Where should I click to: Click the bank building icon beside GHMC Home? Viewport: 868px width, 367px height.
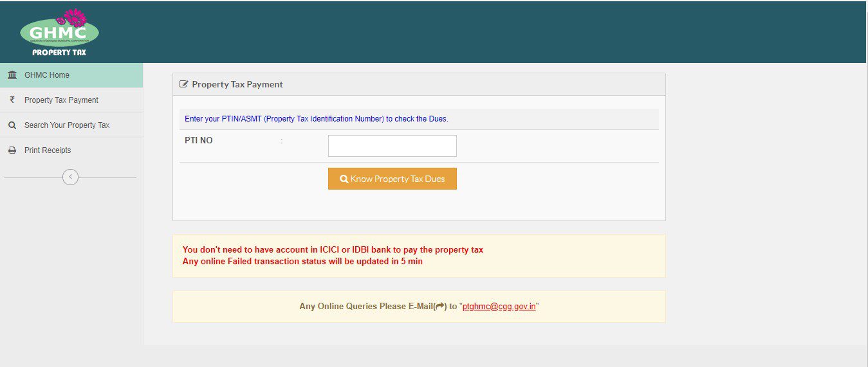(x=12, y=75)
